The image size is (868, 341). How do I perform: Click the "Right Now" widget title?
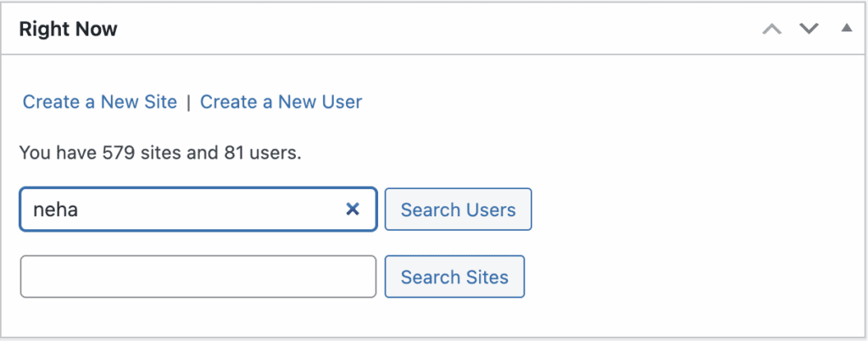[68, 29]
